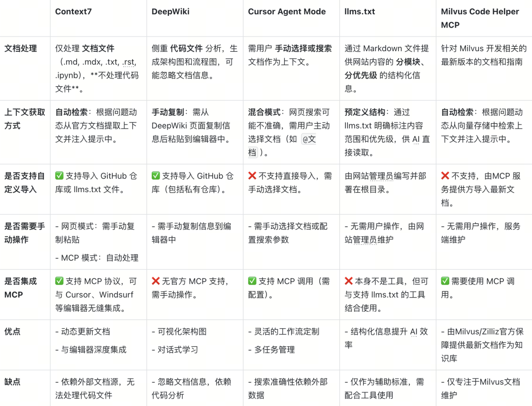Image resolution: width=532 pixels, height=406 pixels.
Task: Click the text 通过 Markdown 文件提供网站内容
Action: [x=387, y=55]
